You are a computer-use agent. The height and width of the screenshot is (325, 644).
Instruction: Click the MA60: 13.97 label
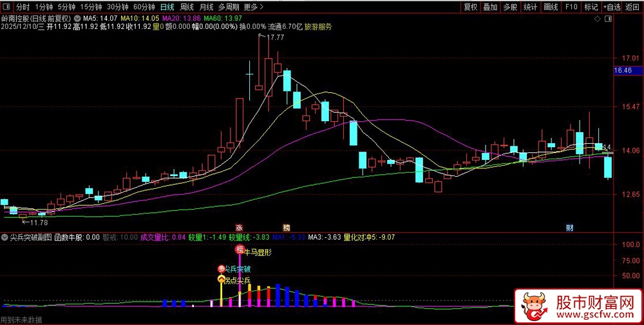point(223,19)
